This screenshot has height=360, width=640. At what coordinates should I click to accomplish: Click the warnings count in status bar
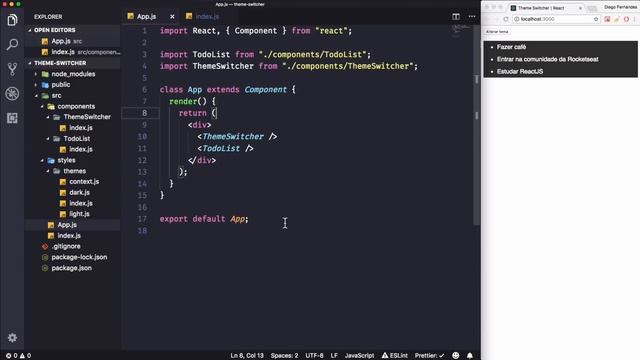(x=25, y=356)
